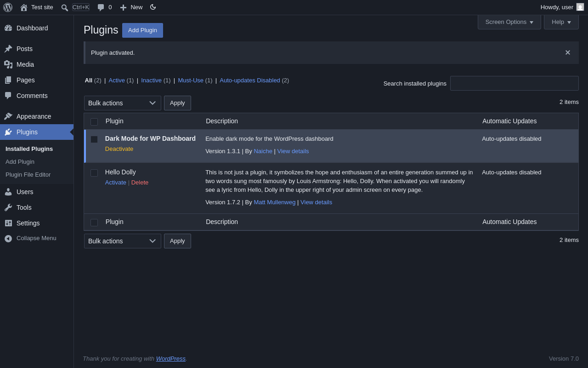
Task: Open Matt Mullenweg author link
Action: pyautogui.click(x=275, y=202)
